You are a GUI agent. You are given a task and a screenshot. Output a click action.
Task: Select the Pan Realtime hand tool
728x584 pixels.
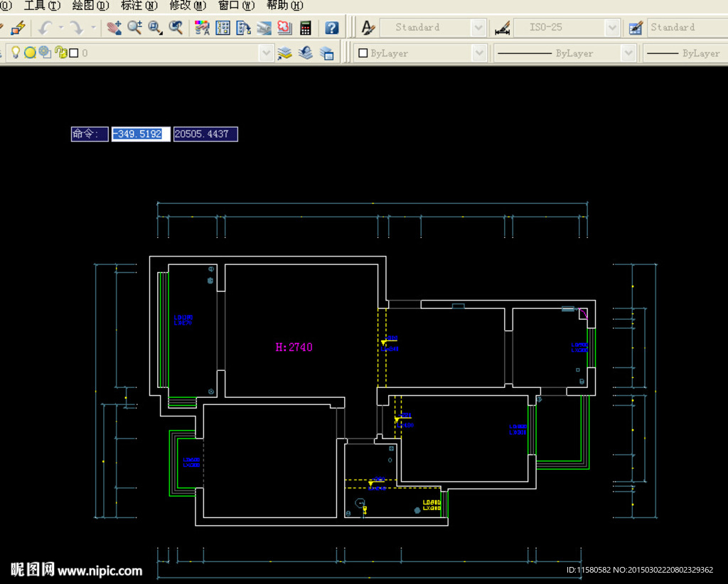[x=114, y=28]
